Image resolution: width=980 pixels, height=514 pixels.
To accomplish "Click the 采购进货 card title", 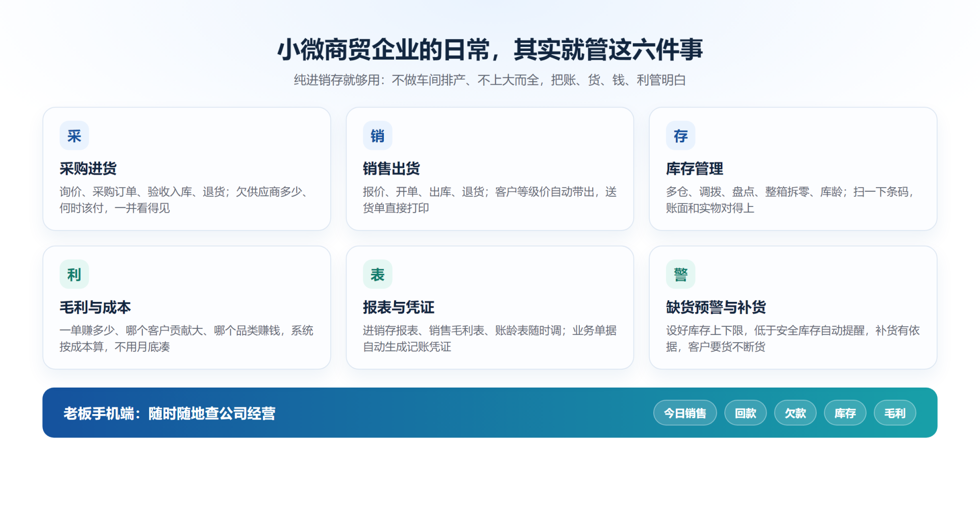I will (x=88, y=169).
